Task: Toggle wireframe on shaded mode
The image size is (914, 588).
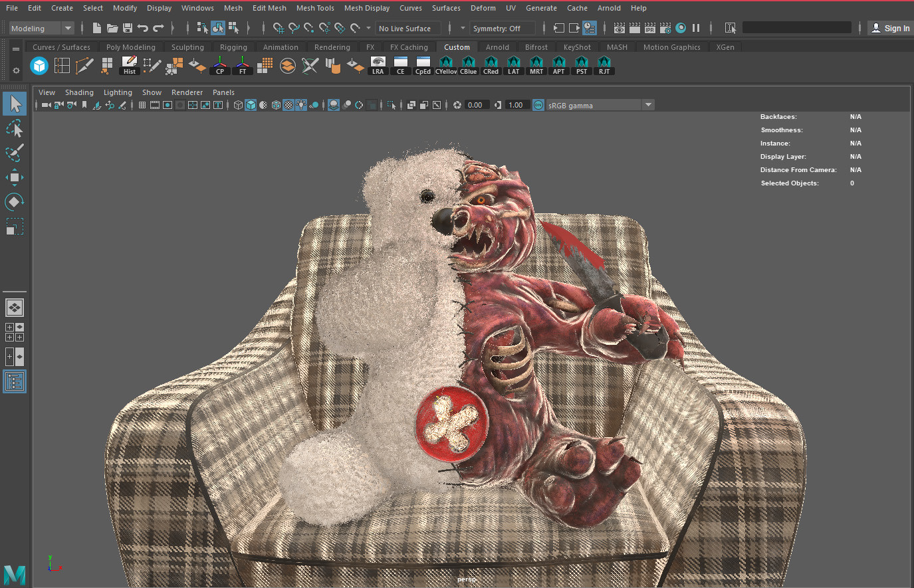Action: tap(276, 105)
